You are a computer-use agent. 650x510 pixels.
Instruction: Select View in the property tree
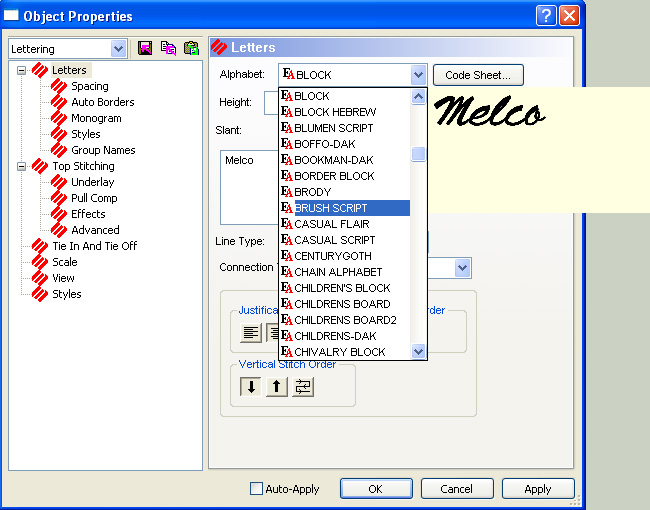tap(63, 278)
